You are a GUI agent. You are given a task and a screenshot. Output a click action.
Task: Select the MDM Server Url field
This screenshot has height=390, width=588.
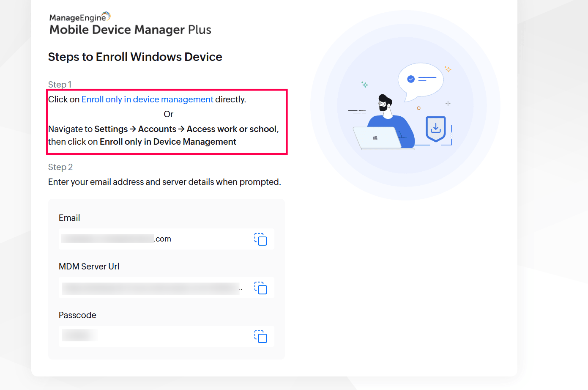[167, 288]
